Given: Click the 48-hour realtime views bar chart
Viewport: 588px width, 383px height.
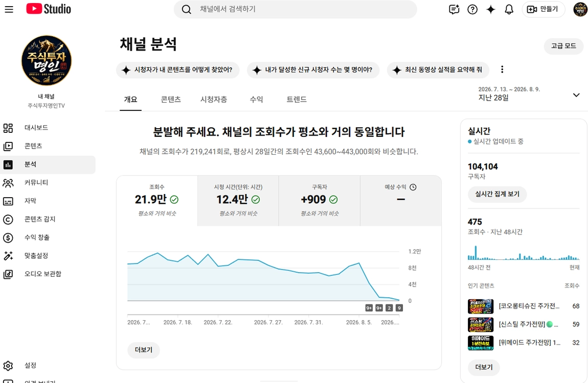Looking at the screenshot, I should coord(524,253).
